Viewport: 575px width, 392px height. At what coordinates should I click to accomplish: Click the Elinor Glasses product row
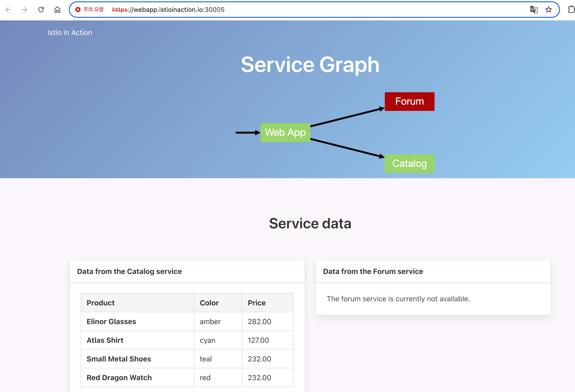[x=111, y=322]
